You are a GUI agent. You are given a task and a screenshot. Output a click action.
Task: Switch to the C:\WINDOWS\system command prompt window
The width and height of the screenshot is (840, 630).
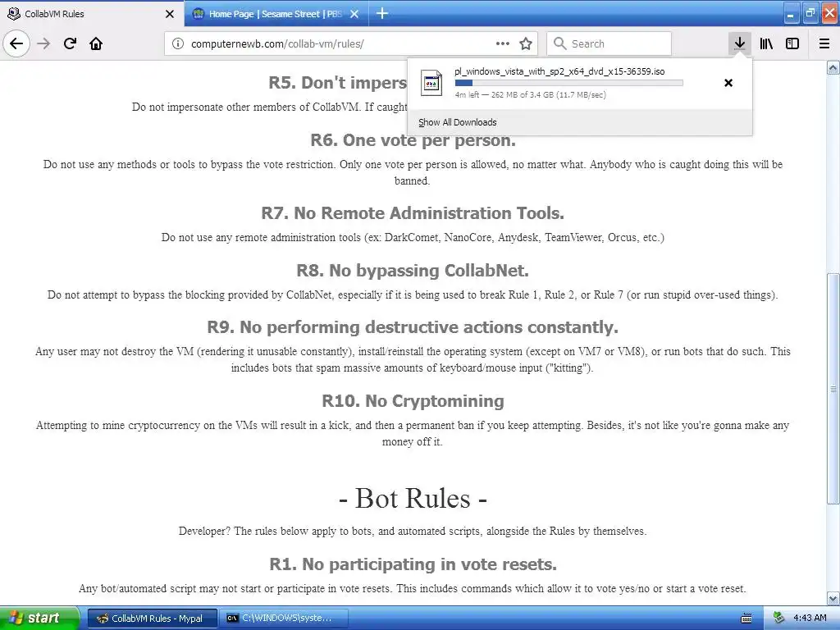pyautogui.click(x=284, y=619)
